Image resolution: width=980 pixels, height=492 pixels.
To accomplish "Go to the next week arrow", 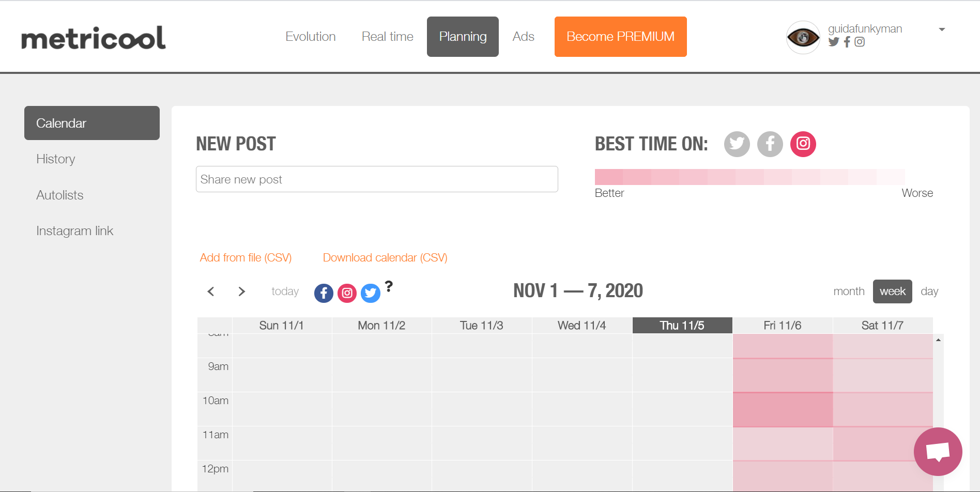I will pyautogui.click(x=241, y=291).
